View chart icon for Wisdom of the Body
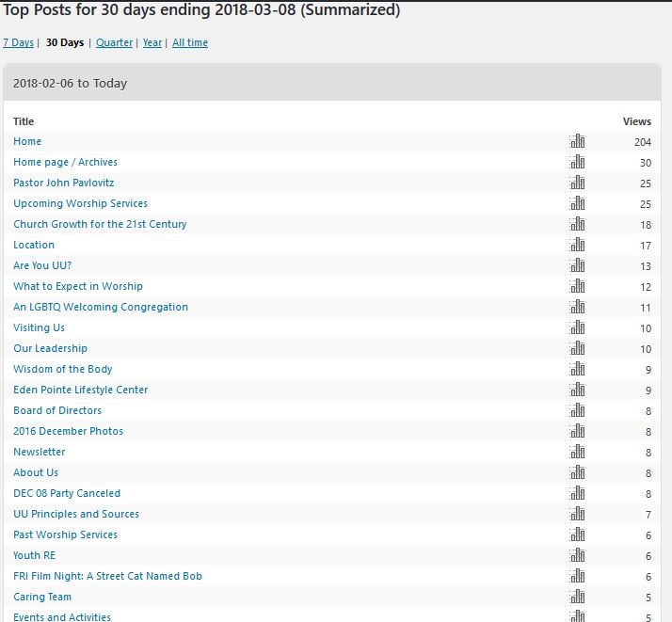 [x=577, y=369]
